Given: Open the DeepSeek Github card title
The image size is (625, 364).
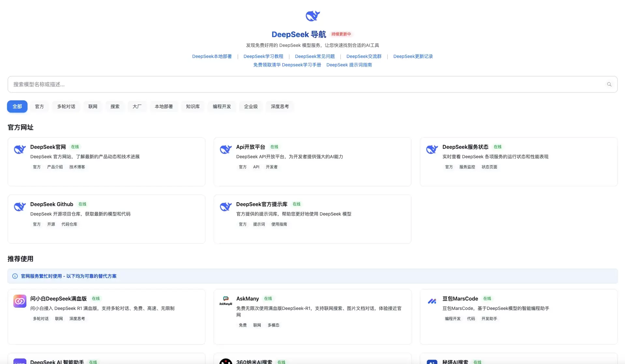Looking at the screenshot, I should [x=52, y=204].
